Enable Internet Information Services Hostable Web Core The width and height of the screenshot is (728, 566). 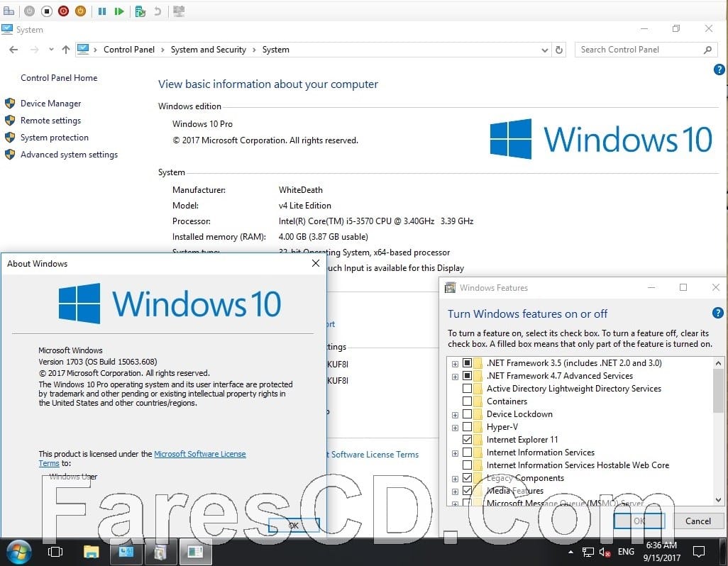pyautogui.click(x=467, y=465)
